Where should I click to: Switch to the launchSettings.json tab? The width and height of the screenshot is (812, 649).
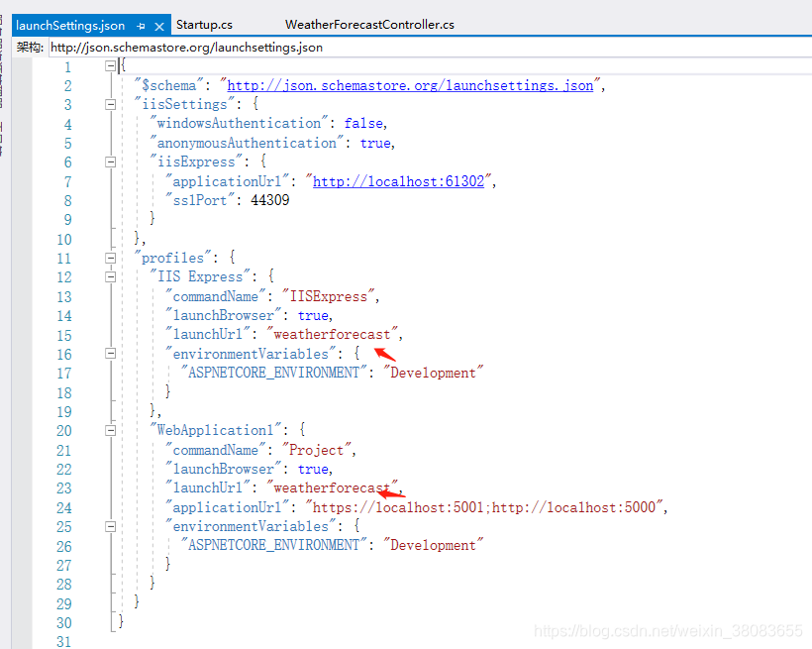[70, 26]
